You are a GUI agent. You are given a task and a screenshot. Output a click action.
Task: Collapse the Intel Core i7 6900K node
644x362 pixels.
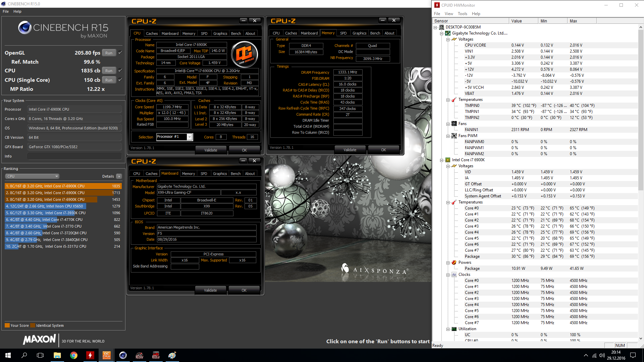coord(442,160)
